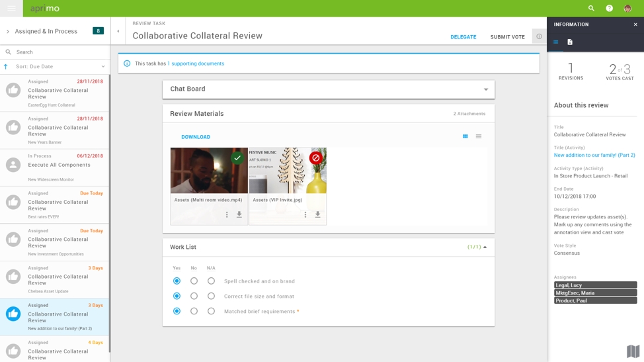The height and width of the screenshot is (362, 644).
Task: Select N/A for Correct file size and format
Action: (x=211, y=296)
